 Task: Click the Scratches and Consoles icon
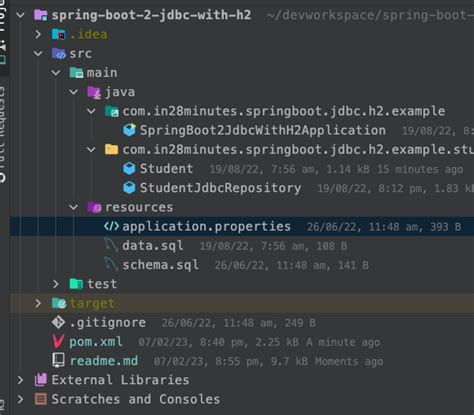coord(41,399)
